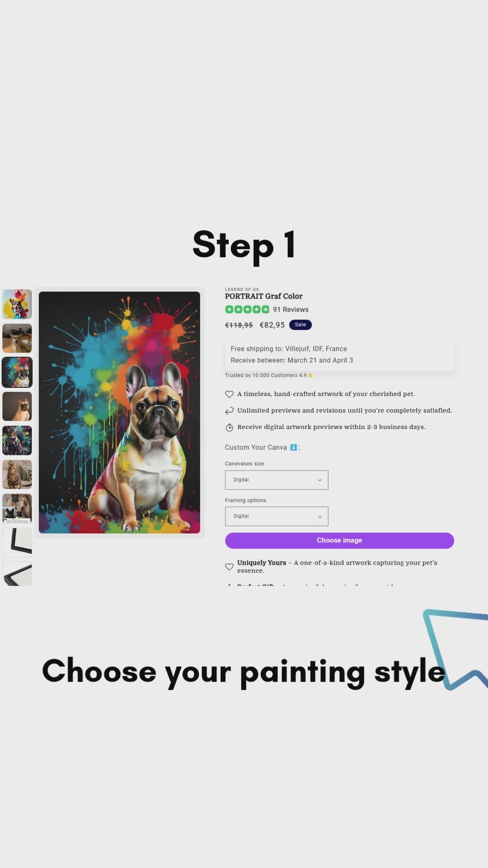488x868 pixels.
Task: Click the stopwatch icon beside preview delivery text
Action: click(229, 428)
